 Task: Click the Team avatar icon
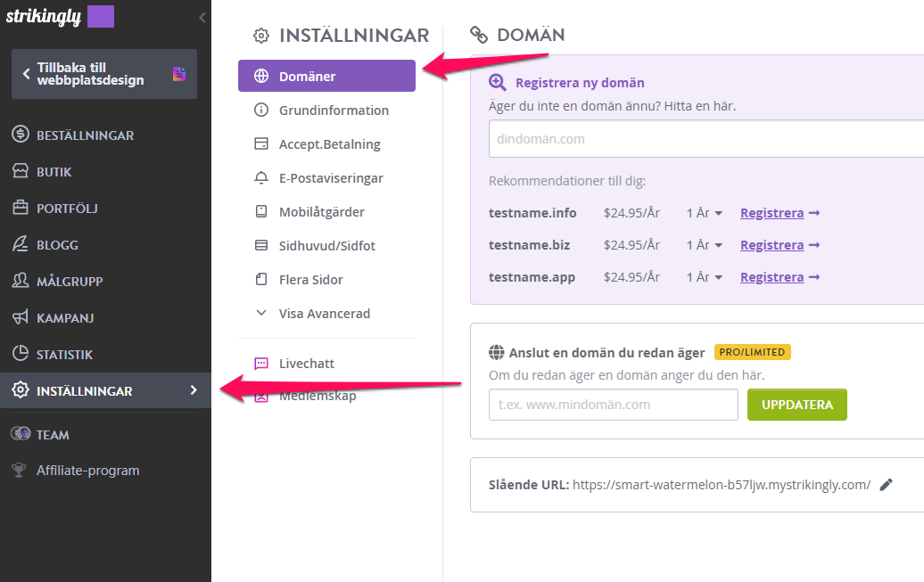pyautogui.click(x=21, y=433)
